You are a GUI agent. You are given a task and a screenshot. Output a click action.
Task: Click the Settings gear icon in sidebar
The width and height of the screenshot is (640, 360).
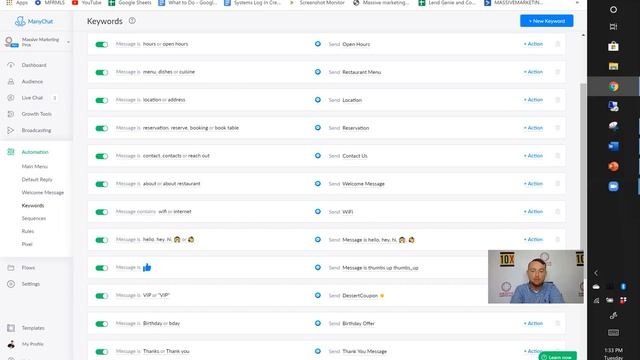coord(11,284)
